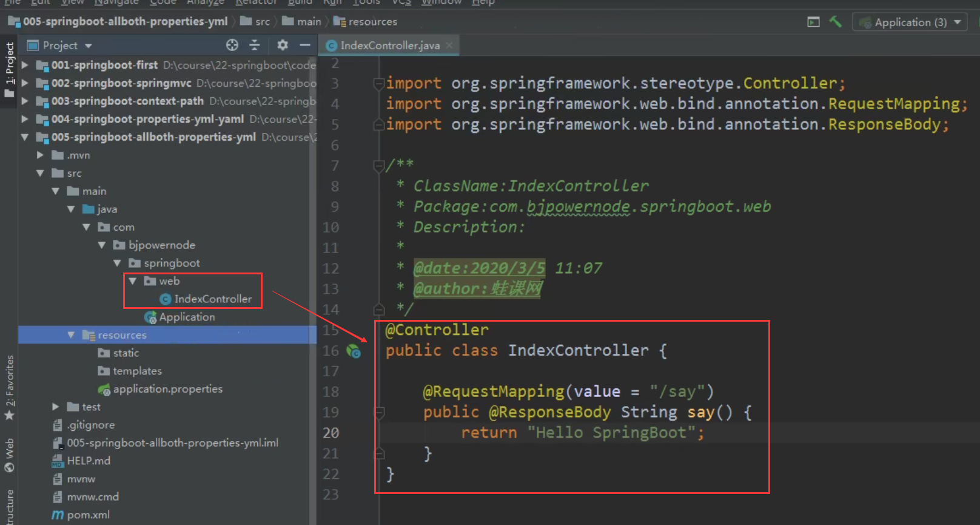Screen dimensions: 980x525
Task: Hide the Project panel with the minus icon
Action: [305, 45]
